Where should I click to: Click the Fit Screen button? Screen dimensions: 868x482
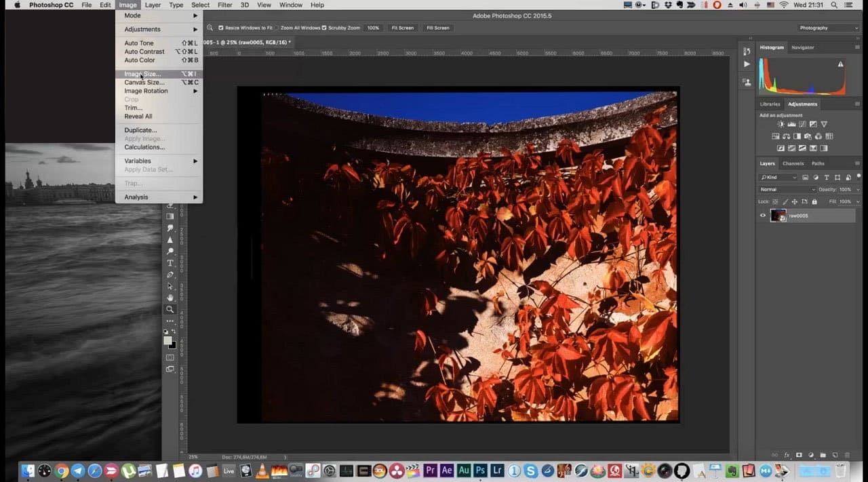(x=402, y=28)
